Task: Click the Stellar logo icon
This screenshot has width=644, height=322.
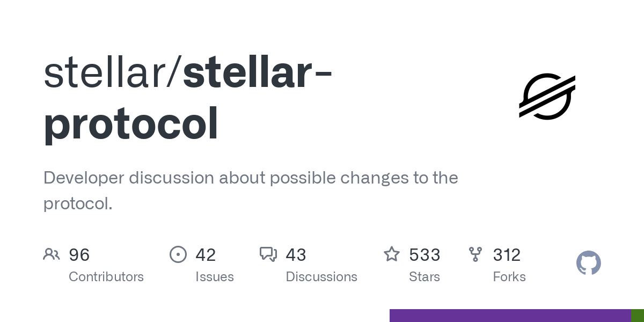Action: coord(547,97)
